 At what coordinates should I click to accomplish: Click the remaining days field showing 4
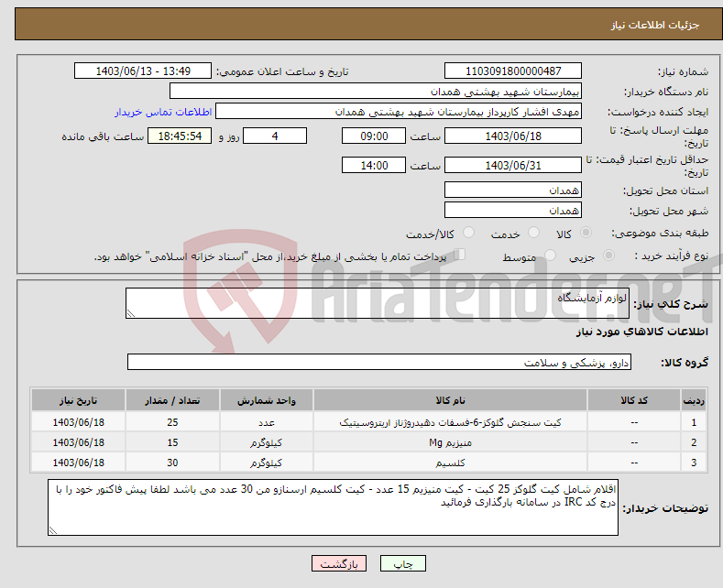pos(275,136)
